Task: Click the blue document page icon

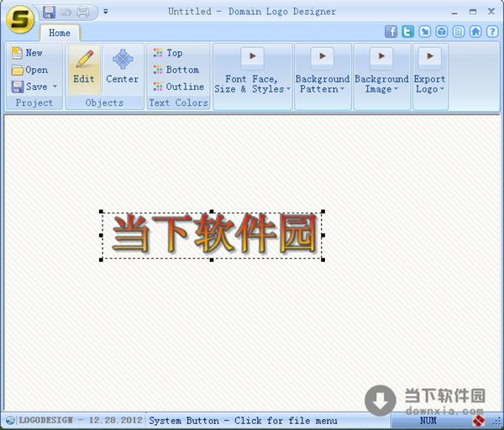Action: (459, 32)
